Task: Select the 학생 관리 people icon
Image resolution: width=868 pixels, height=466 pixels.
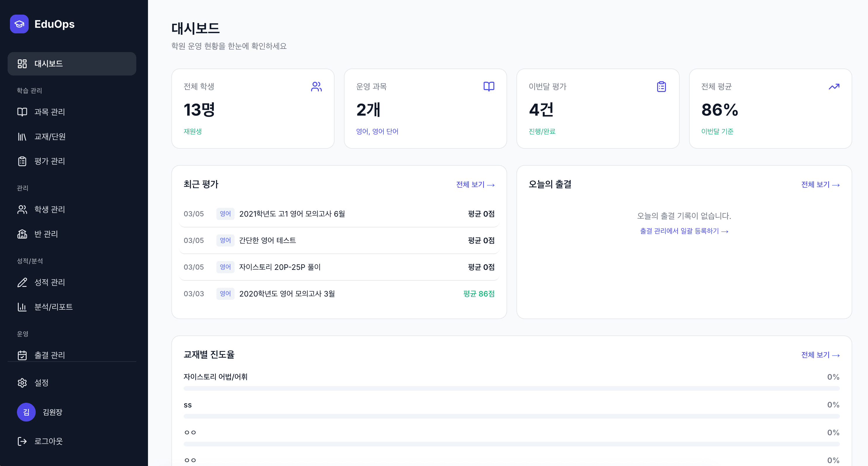Action: (x=22, y=209)
